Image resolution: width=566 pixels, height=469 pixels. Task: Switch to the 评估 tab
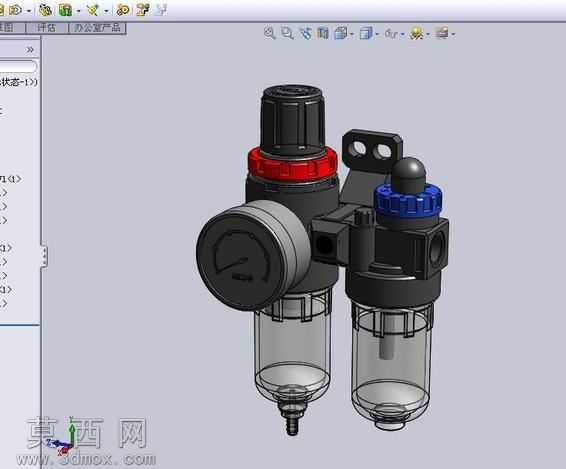47,28
